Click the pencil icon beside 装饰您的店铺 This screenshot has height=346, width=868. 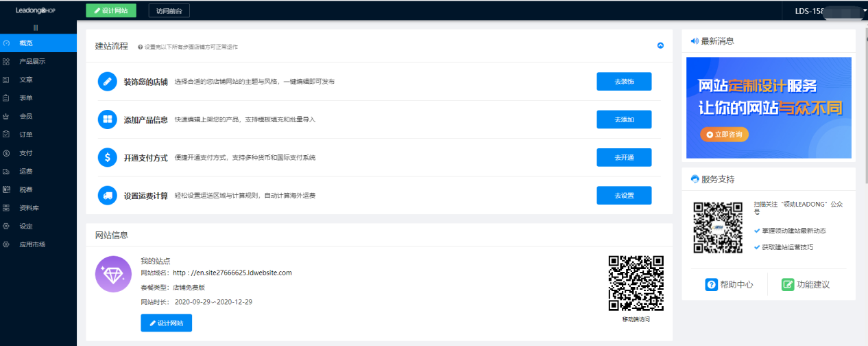click(108, 82)
